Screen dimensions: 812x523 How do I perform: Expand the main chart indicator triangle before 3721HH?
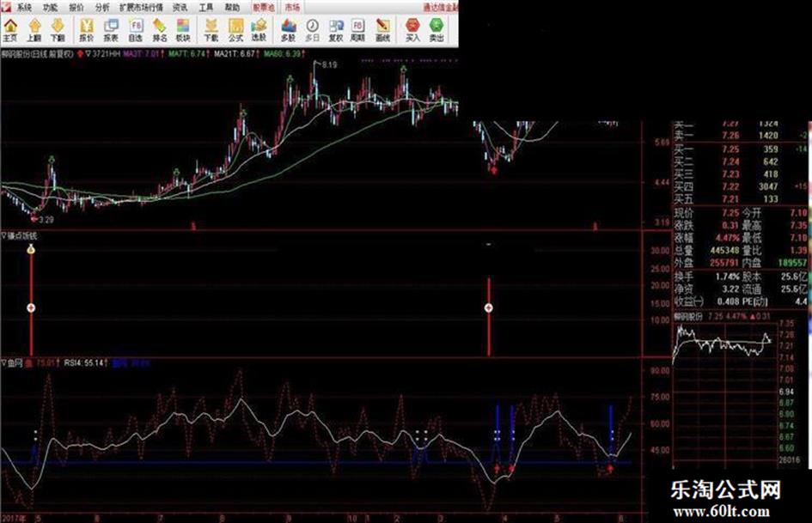88,53
